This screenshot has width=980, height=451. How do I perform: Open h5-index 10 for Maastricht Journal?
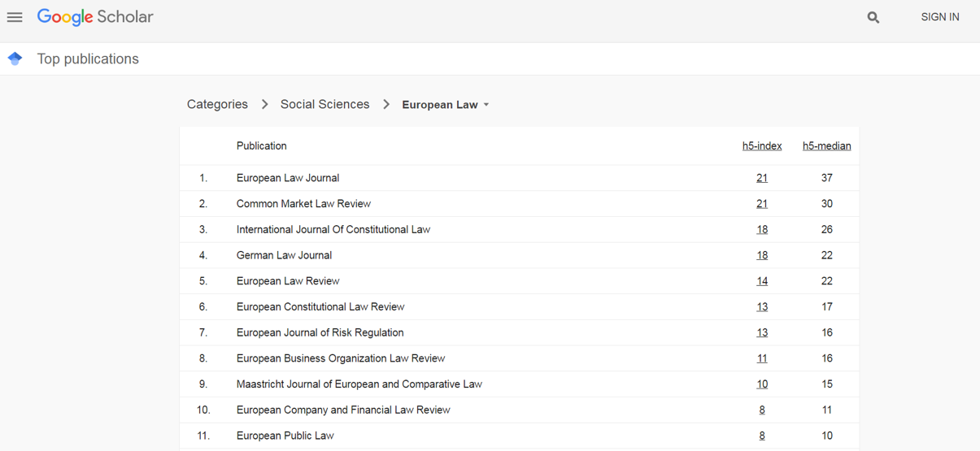coord(762,384)
